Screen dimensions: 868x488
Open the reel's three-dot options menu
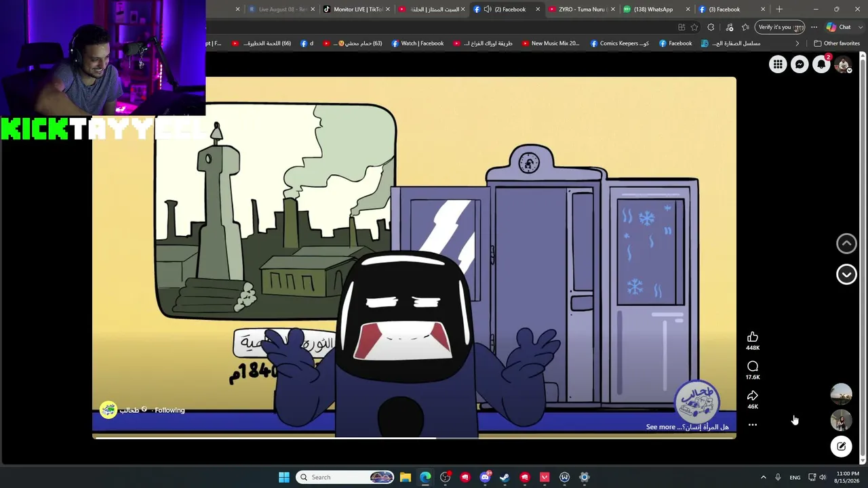click(x=753, y=425)
